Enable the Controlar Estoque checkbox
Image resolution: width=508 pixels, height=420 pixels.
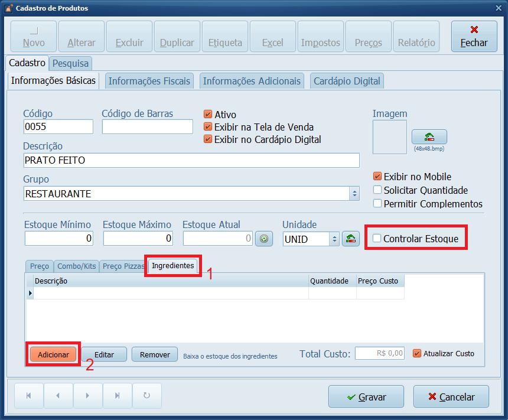[x=377, y=239]
